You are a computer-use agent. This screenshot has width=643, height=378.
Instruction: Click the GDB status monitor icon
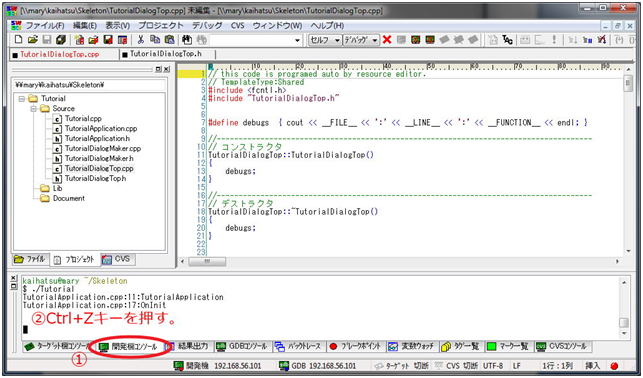(283, 365)
